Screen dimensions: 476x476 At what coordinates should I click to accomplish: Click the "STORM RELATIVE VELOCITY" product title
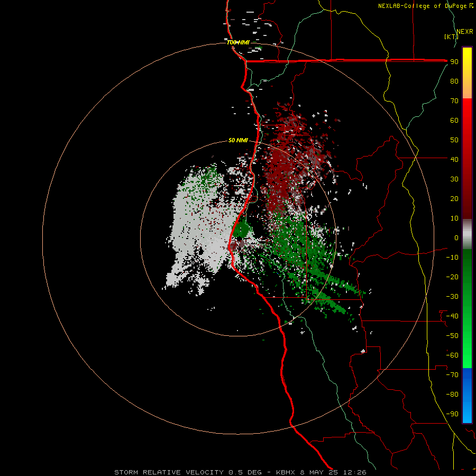click(x=169, y=472)
